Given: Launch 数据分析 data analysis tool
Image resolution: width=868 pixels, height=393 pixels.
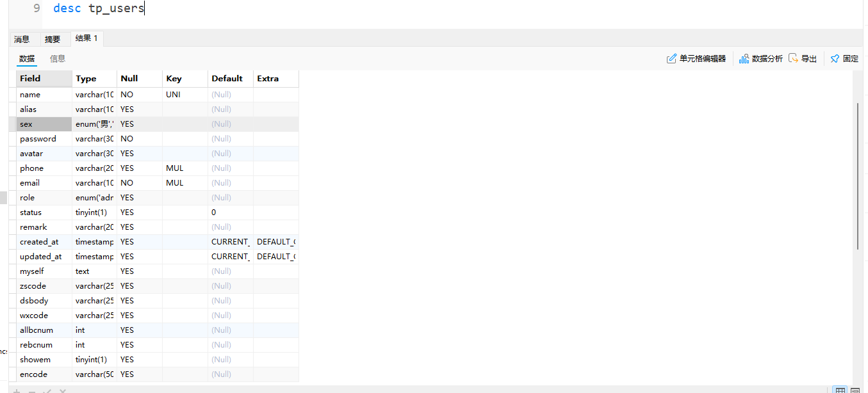Looking at the screenshot, I should 761,58.
